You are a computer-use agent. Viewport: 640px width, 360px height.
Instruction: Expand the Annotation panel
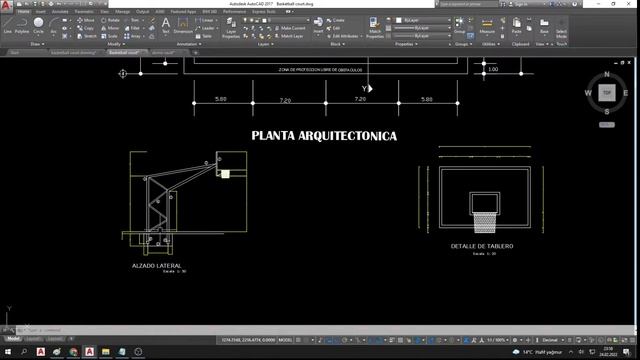tap(189, 44)
